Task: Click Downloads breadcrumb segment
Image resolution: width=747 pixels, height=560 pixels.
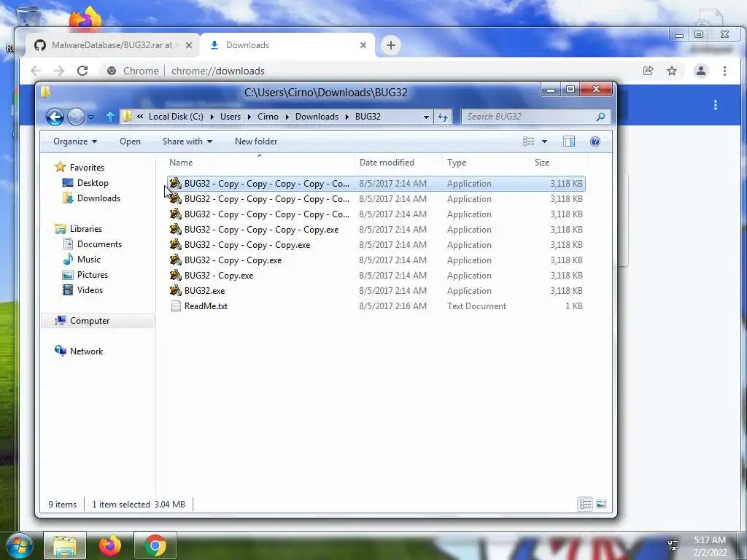Action: point(317,117)
